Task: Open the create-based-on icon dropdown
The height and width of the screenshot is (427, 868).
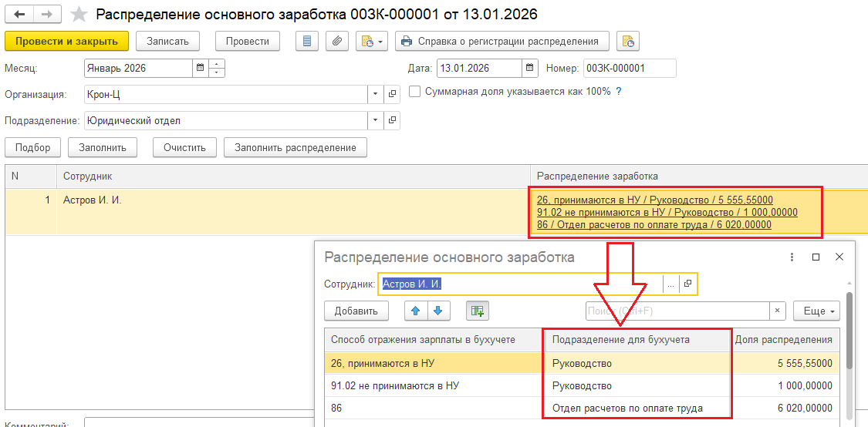Action: coord(372,41)
